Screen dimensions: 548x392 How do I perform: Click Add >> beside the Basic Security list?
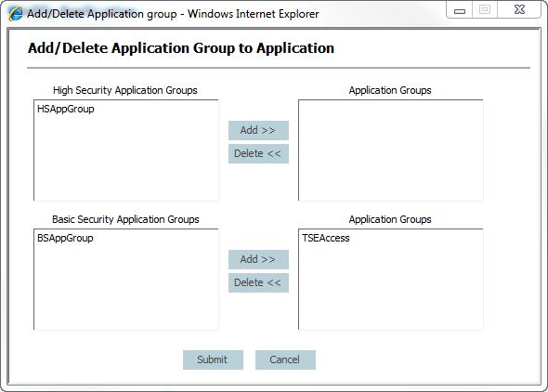point(258,259)
